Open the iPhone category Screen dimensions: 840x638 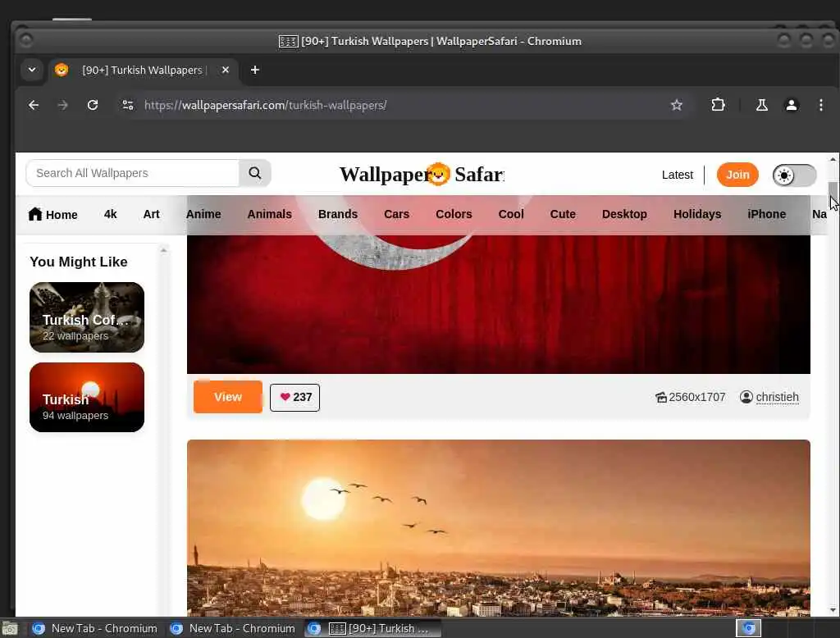[767, 214]
